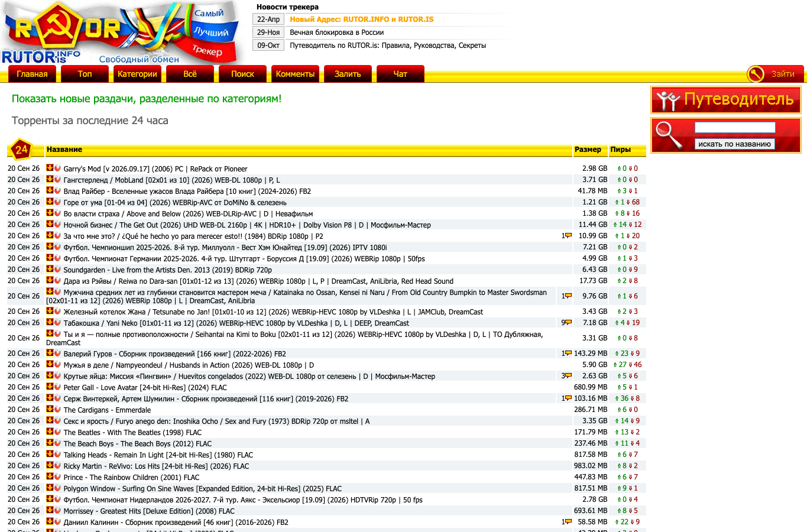
Task: Click the 22-Апр news date
Action: [268, 20]
